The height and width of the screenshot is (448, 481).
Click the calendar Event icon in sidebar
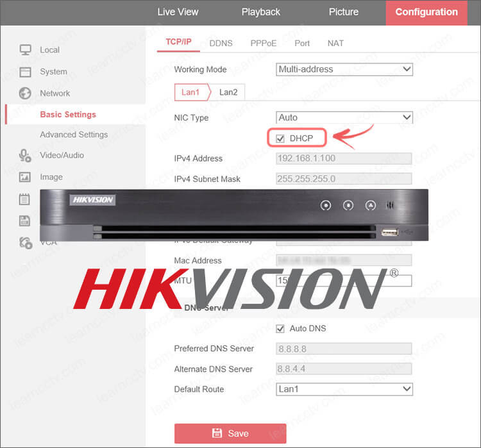[x=25, y=199]
